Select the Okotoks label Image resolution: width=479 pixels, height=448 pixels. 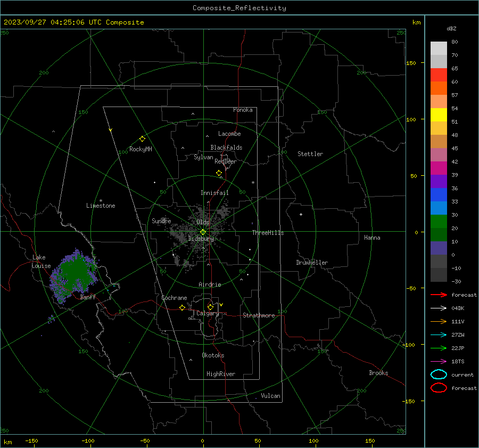coord(213,355)
